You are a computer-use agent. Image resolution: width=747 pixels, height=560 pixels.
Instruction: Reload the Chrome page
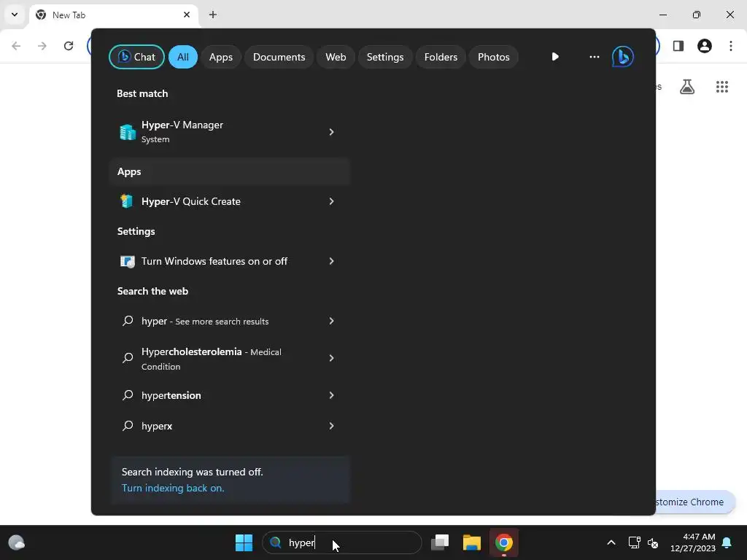[69, 46]
